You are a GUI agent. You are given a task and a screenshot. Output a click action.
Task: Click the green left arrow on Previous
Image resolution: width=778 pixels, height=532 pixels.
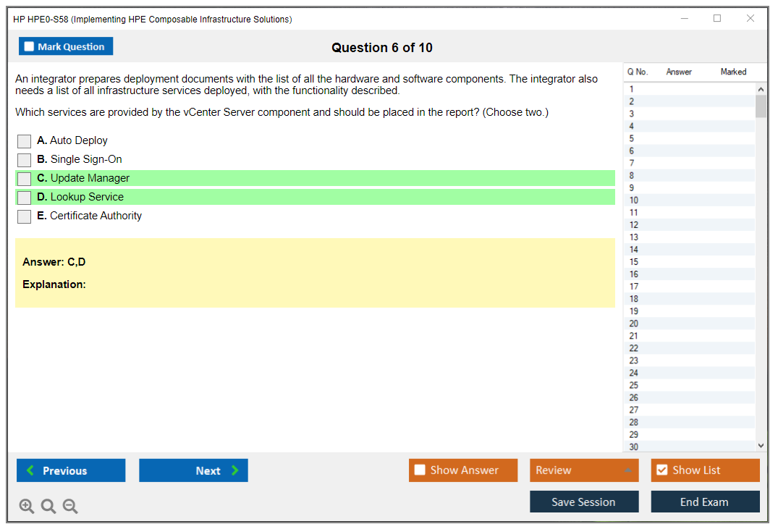30,470
